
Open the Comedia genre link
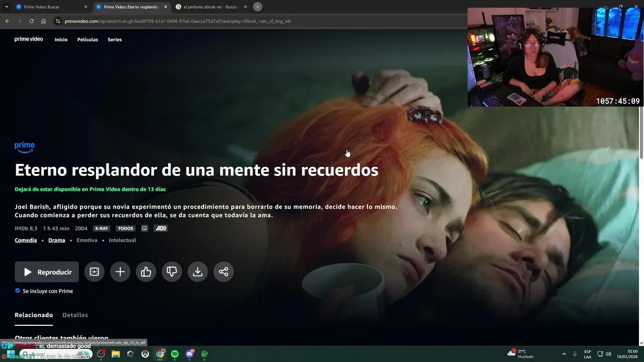(26, 240)
